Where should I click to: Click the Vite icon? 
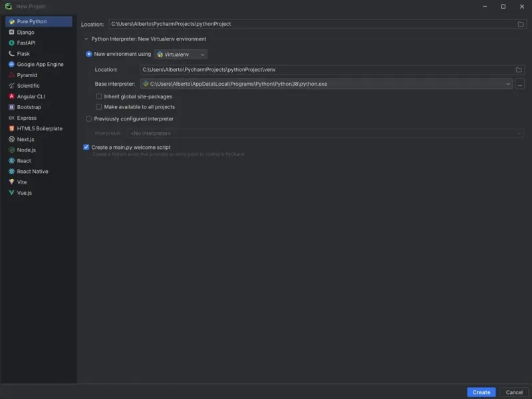coord(11,182)
